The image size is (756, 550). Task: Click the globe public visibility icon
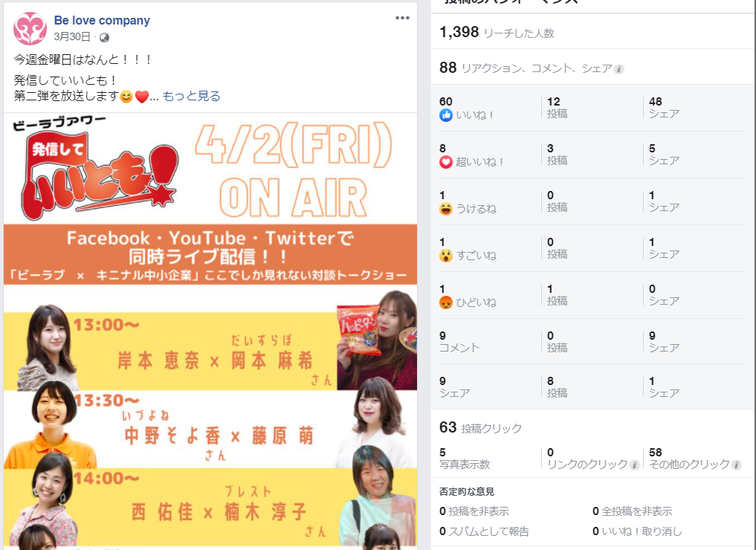104,37
